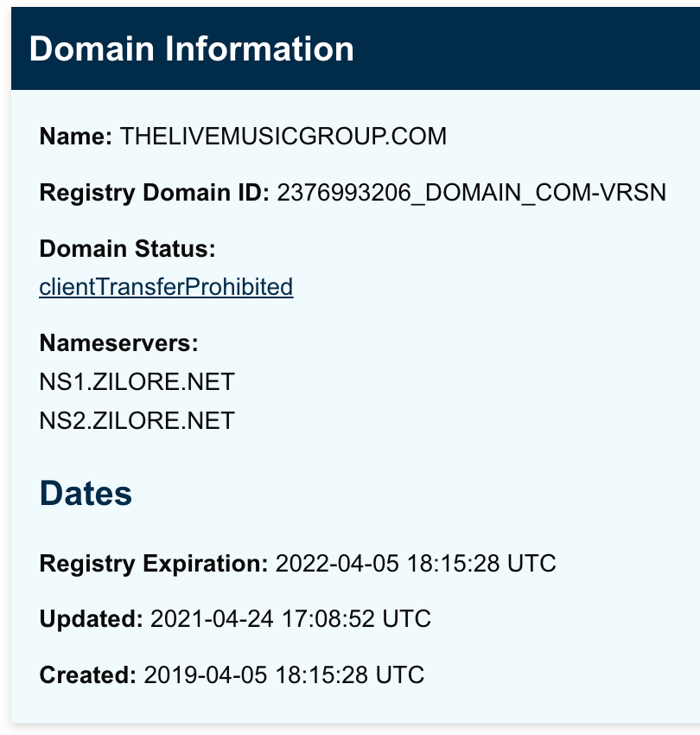Click the Dates section heading

click(86, 493)
